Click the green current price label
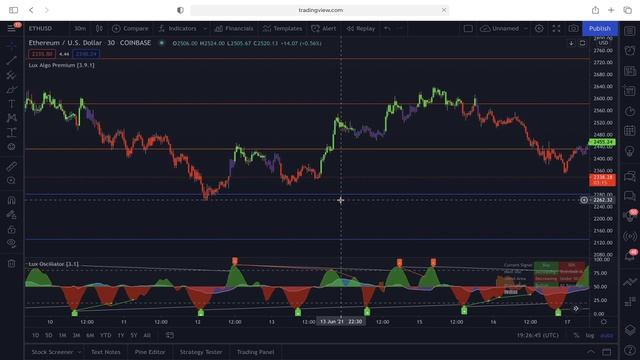 click(x=602, y=142)
